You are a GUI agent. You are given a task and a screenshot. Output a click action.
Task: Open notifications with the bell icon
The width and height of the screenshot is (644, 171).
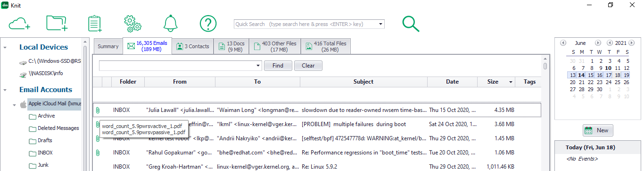171,23
